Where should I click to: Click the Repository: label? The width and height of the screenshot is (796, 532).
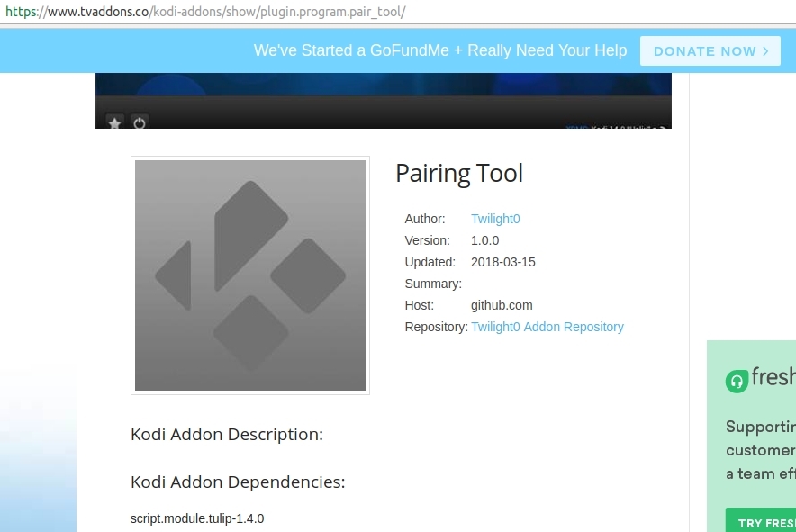[436, 327]
